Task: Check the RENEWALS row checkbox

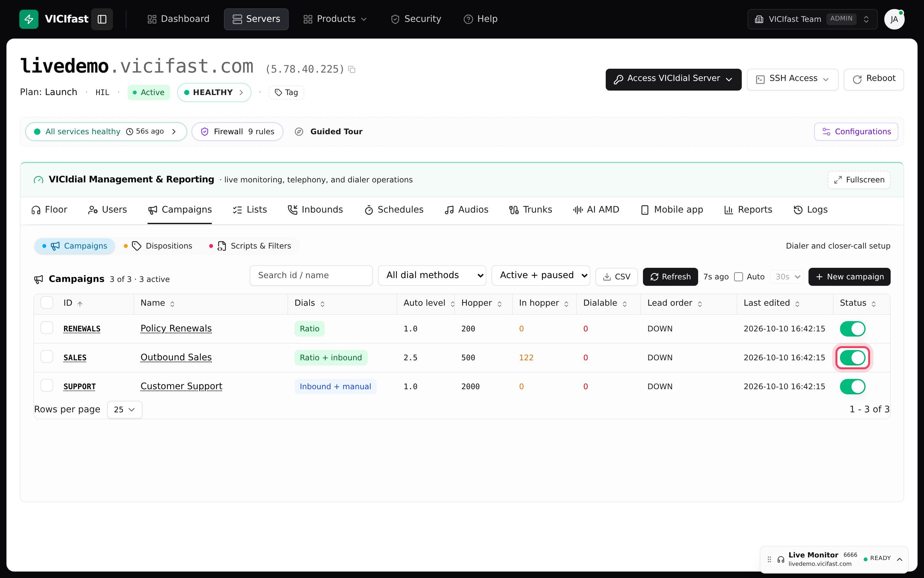Action: (47, 328)
